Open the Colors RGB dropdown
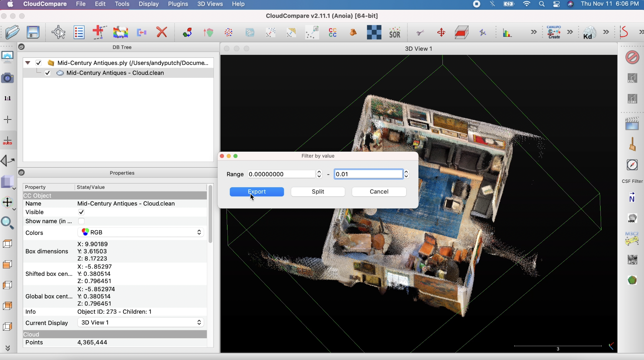 pyautogui.click(x=141, y=232)
